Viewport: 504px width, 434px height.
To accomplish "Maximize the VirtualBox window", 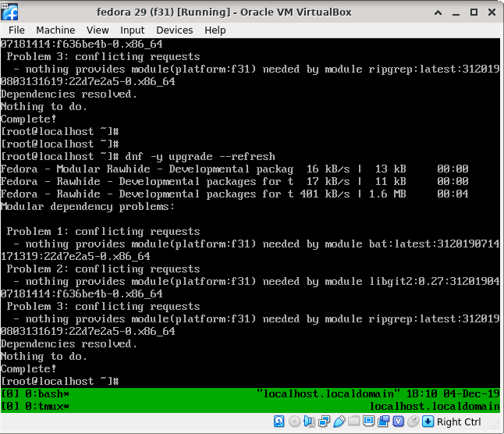I will (x=474, y=12).
